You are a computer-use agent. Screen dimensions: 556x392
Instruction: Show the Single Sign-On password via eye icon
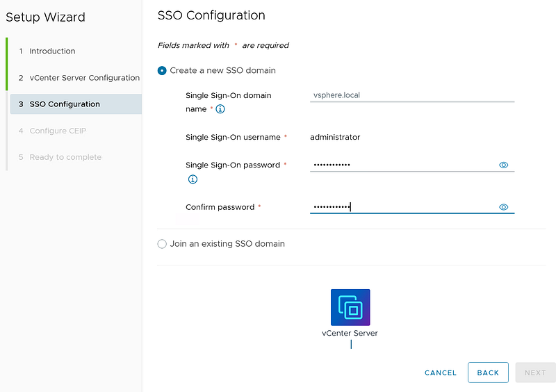pyautogui.click(x=504, y=165)
